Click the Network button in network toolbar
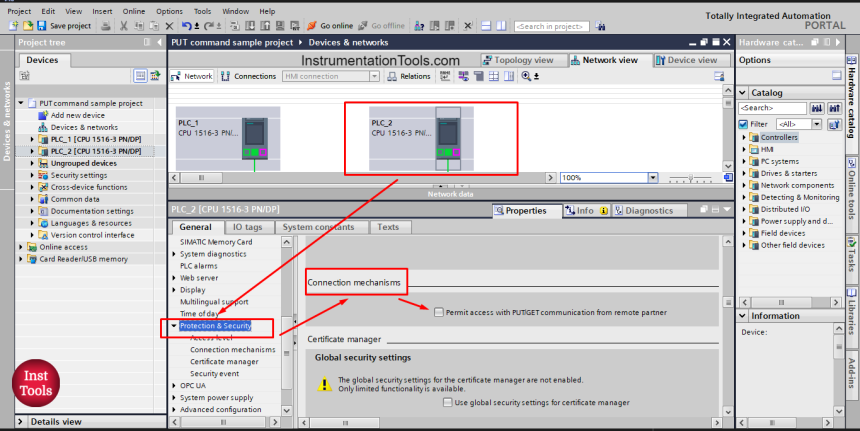This screenshot has width=860, height=431. coord(191,76)
